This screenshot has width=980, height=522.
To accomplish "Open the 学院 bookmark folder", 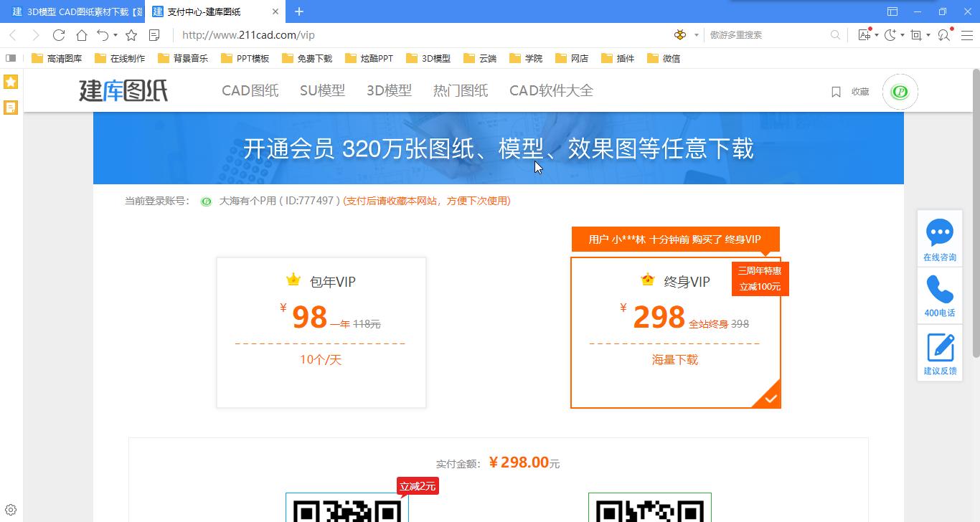I will (x=527, y=58).
